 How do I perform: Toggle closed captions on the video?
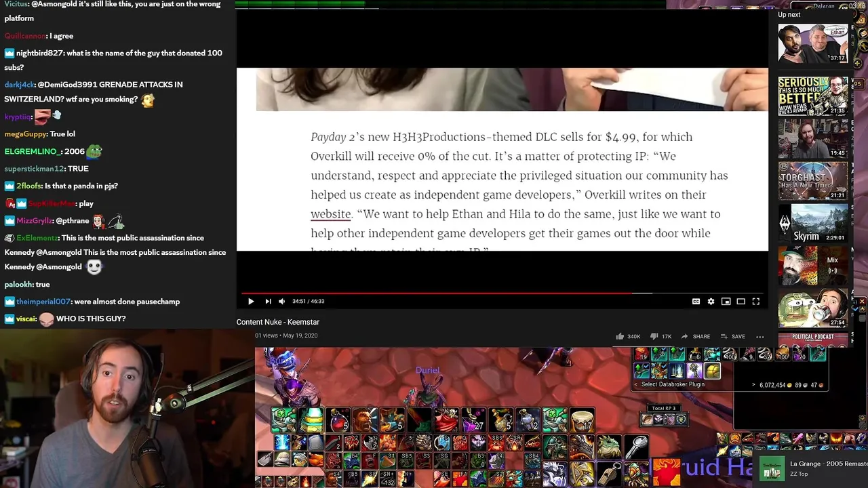(696, 301)
